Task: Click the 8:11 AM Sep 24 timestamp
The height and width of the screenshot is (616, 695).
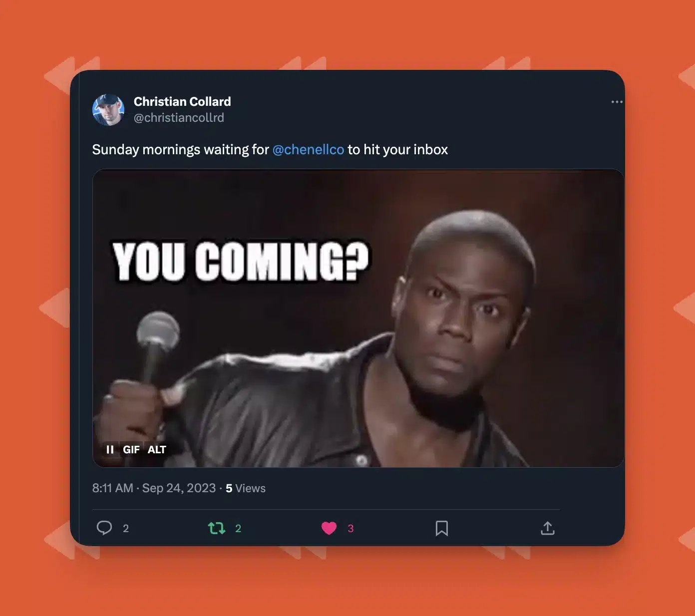Action: coord(154,488)
